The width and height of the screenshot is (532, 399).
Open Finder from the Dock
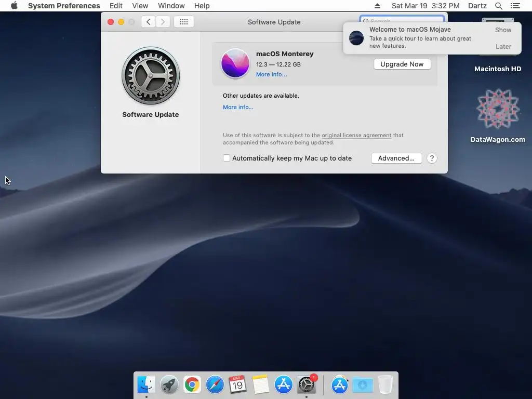(x=146, y=384)
